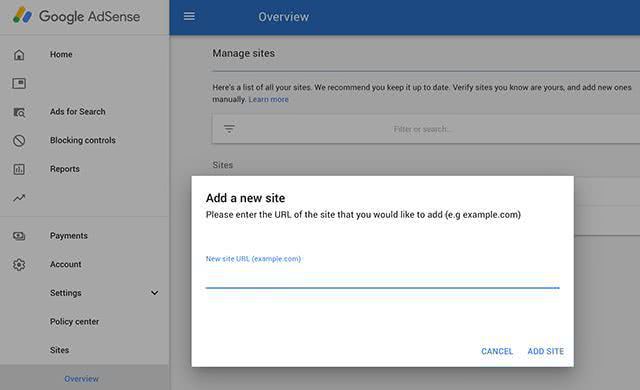
Task: Open the Reports section
Action: 65,169
